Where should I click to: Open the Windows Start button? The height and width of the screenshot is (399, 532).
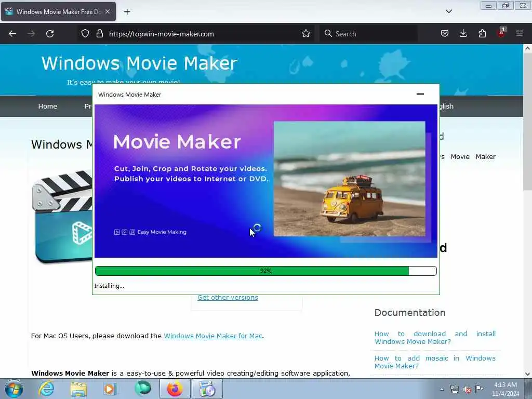pos(14,389)
